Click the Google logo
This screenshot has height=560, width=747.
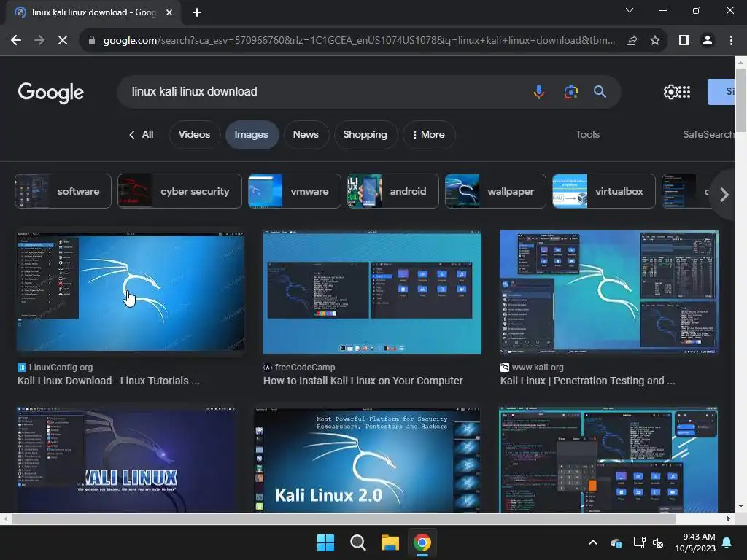click(x=51, y=93)
